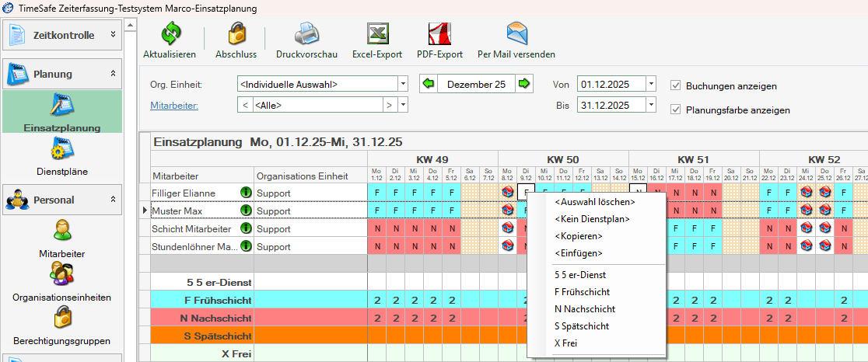Click holiday icon on 8.12 for Filliger Elianne
The image size is (868, 362).
click(x=507, y=193)
